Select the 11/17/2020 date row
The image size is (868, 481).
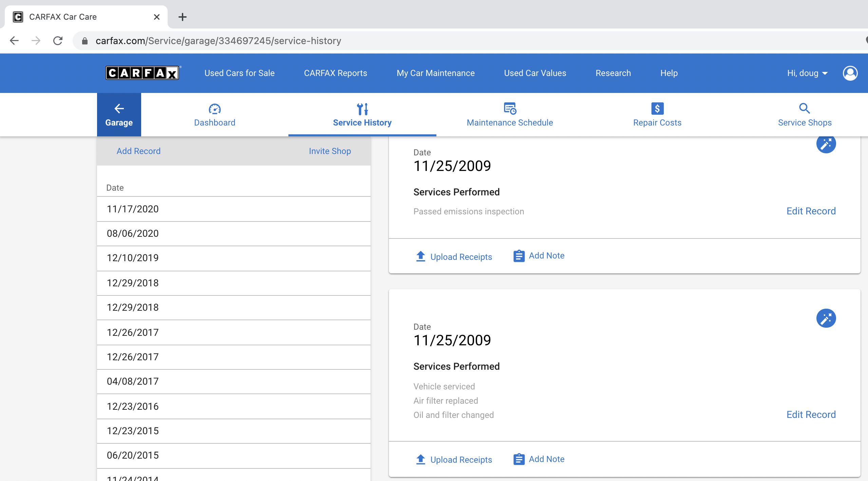234,209
